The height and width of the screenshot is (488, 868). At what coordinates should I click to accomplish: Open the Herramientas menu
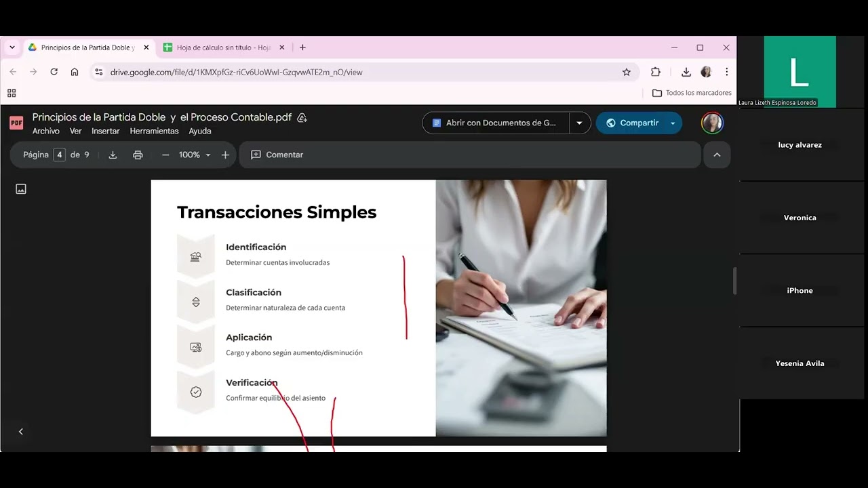154,131
